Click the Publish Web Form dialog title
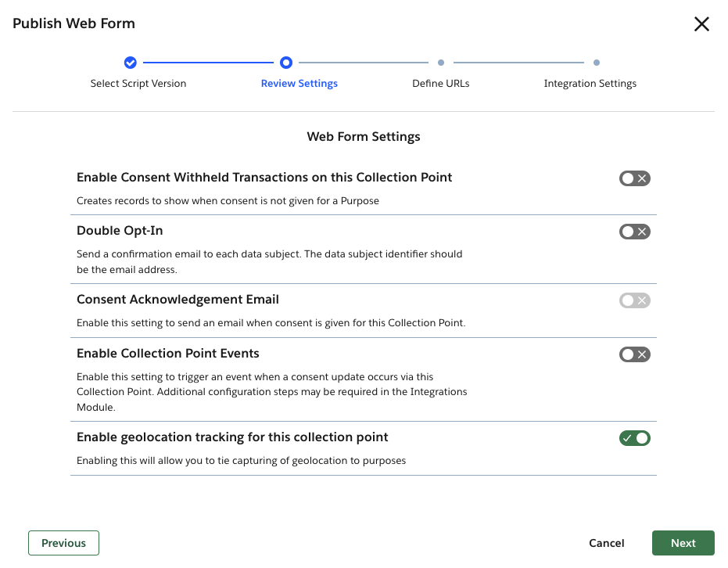 click(73, 23)
